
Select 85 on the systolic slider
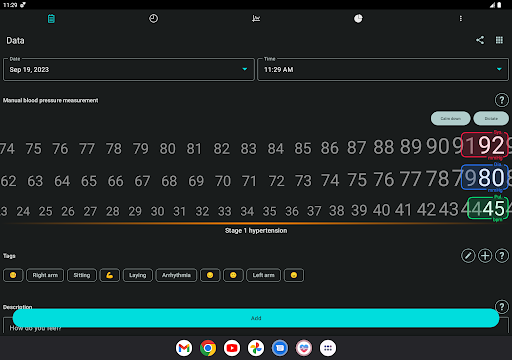tap(302, 149)
